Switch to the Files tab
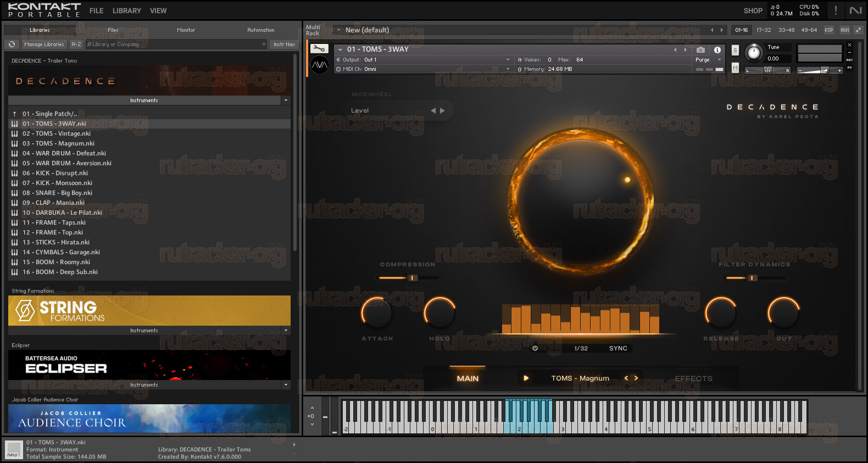The height and width of the screenshot is (463, 868). tap(113, 30)
